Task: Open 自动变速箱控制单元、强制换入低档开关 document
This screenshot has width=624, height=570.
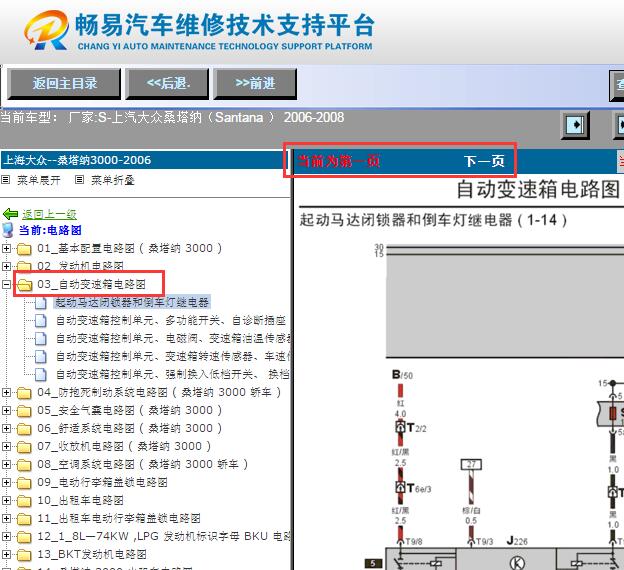Action: coord(173,374)
